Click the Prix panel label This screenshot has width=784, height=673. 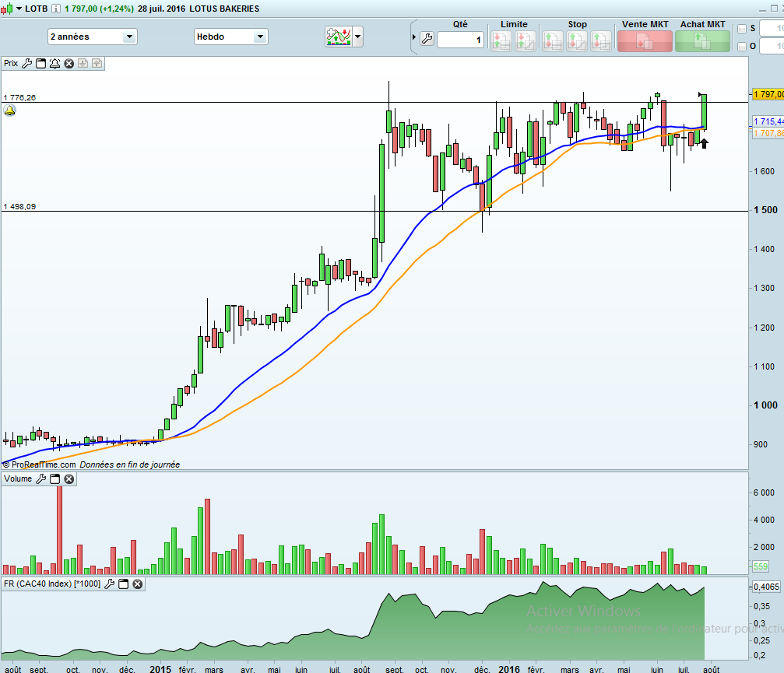pos(11,64)
